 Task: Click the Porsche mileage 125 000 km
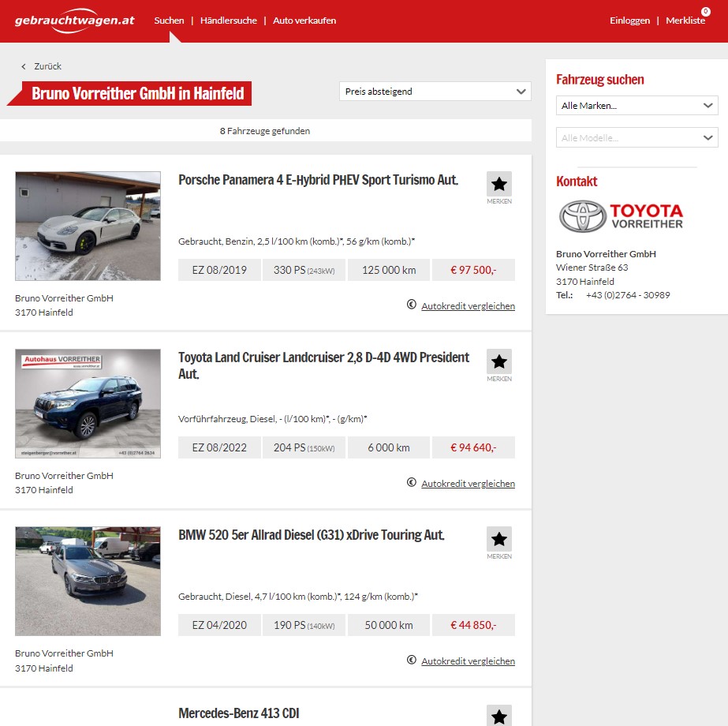tap(389, 270)
